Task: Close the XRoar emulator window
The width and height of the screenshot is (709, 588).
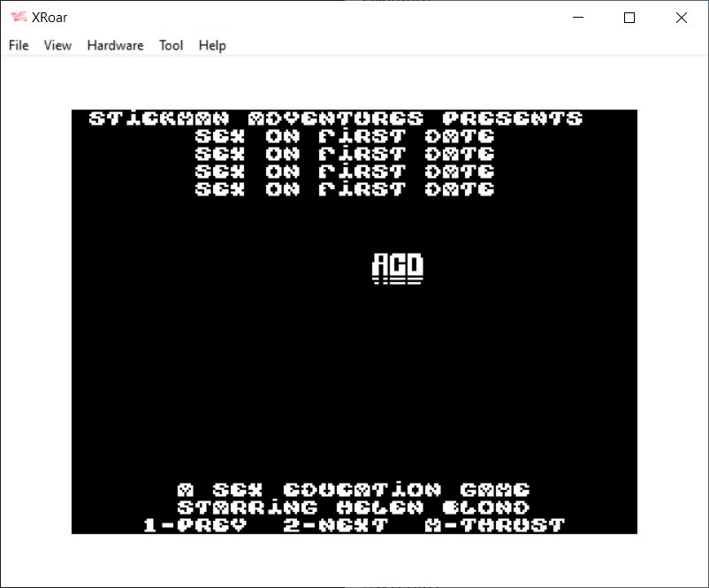Action: tap(681, 18)
